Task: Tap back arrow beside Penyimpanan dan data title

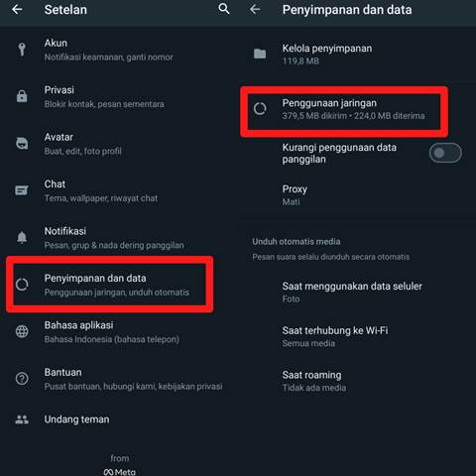Action: 255,9
